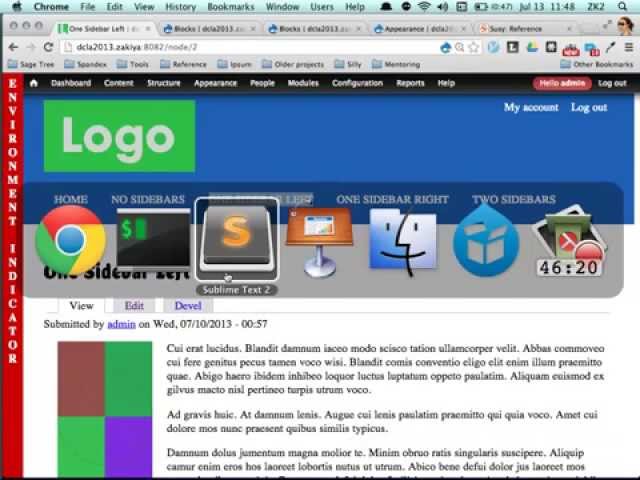Open Mentoring bookmarks folder

coord(396,64)
